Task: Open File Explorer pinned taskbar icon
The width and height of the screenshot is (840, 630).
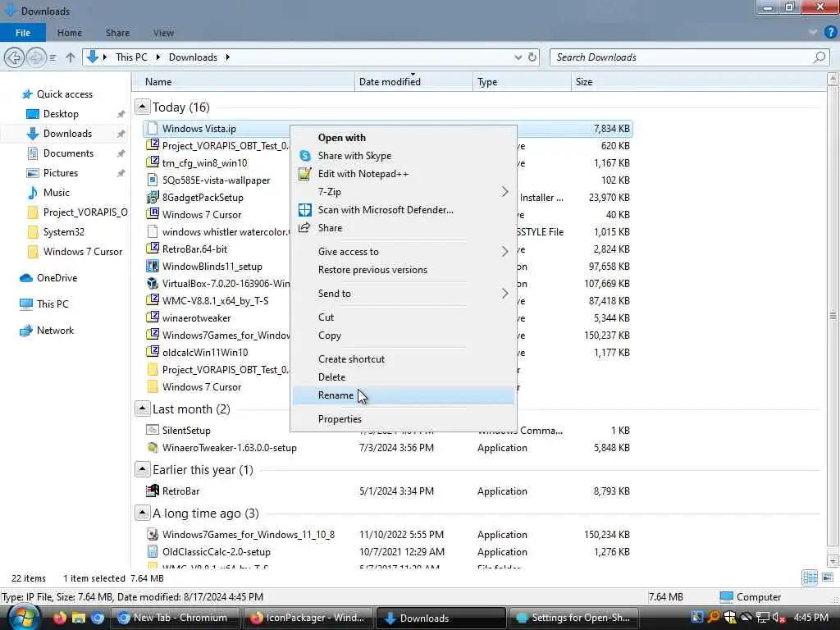Action: point(79,618)
